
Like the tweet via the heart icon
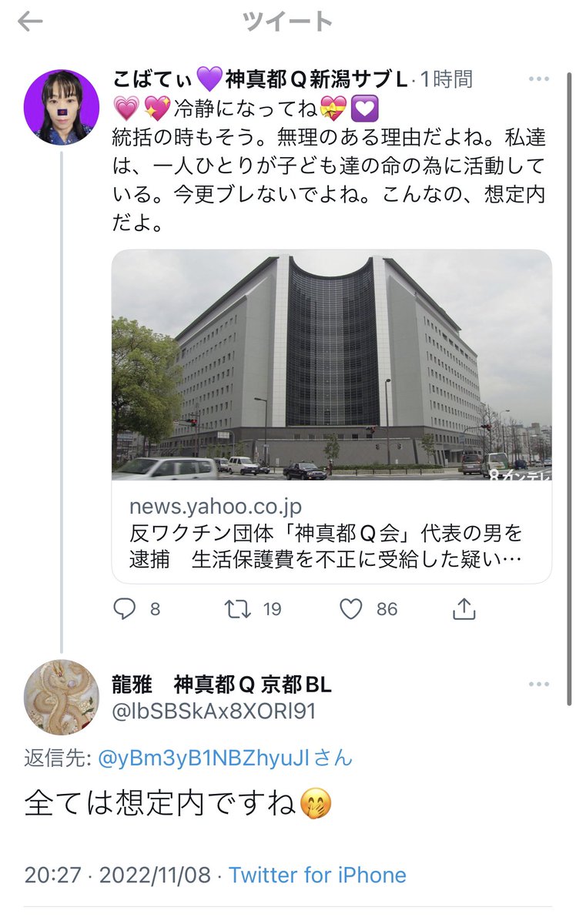351,609
